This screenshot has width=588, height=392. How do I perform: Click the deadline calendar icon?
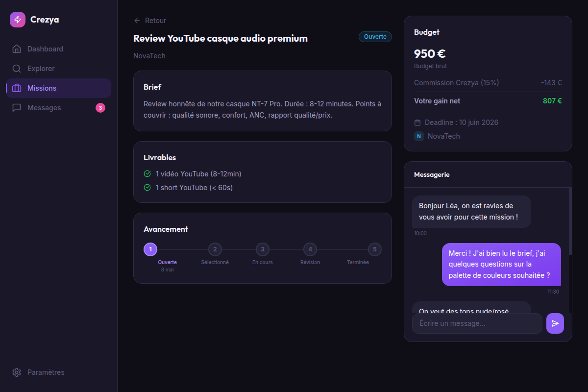[x=417, y=122]
